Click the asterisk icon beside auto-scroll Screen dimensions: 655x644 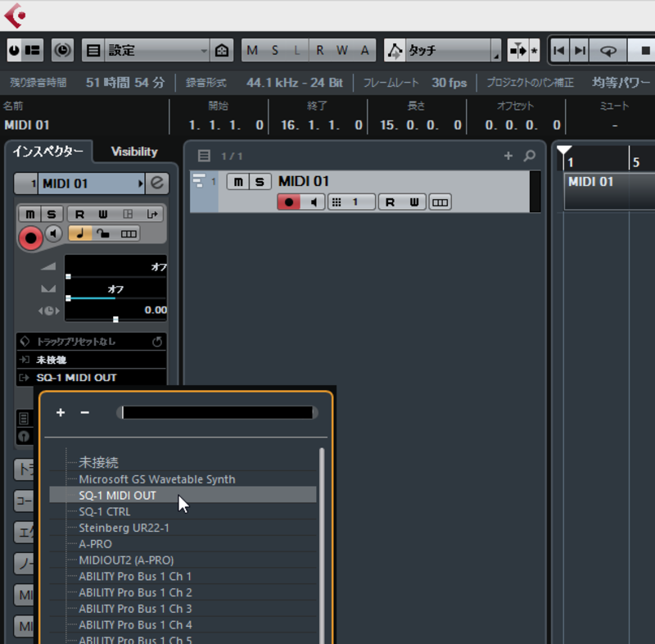[535, 51]
